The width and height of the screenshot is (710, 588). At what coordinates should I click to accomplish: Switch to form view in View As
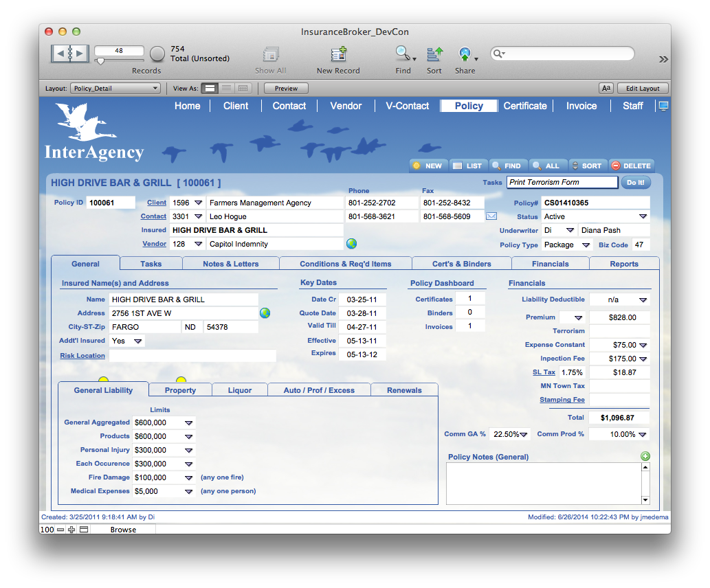(x=210, y=89)
